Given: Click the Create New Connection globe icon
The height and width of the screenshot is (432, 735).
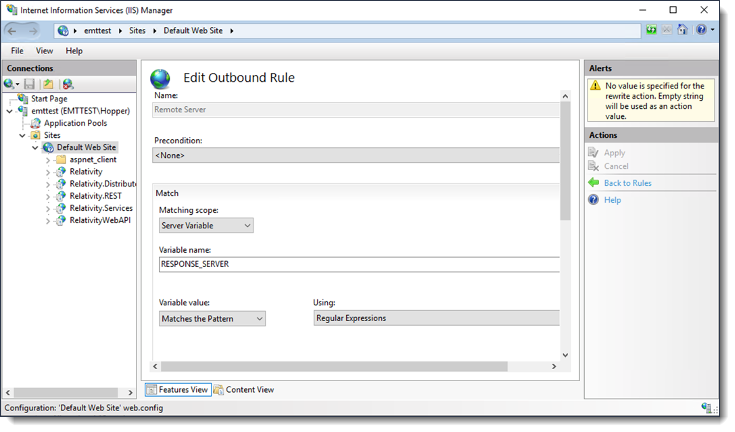Looking at the screenshot, I should point(8,84).
